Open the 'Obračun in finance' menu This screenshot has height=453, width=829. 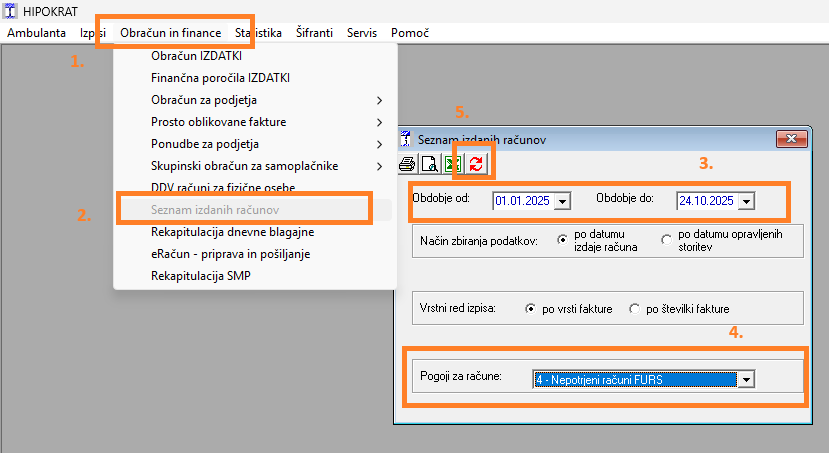pyautogui.click(x=168, y=33)
